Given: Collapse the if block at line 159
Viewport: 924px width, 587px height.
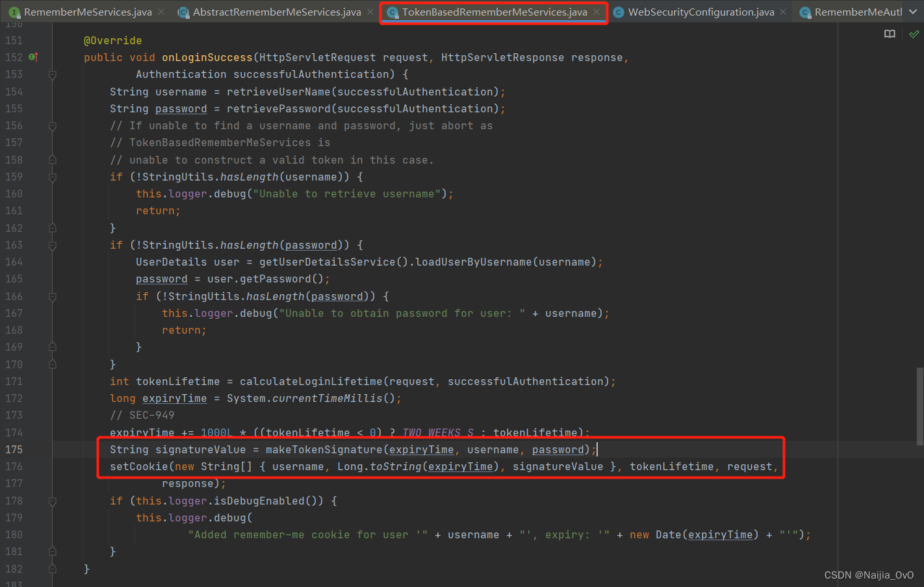Looking at the screenshot, I should pyautogui.click(x=53, y=177).
